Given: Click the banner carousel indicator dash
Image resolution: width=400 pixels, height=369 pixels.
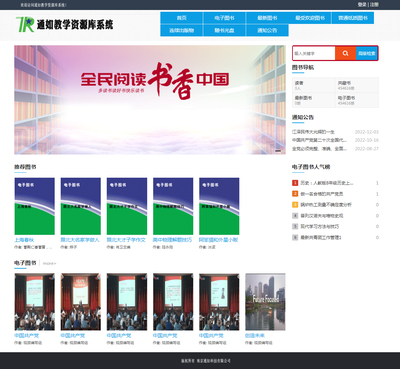Looking at the screenshot, I should coord(278,151).
